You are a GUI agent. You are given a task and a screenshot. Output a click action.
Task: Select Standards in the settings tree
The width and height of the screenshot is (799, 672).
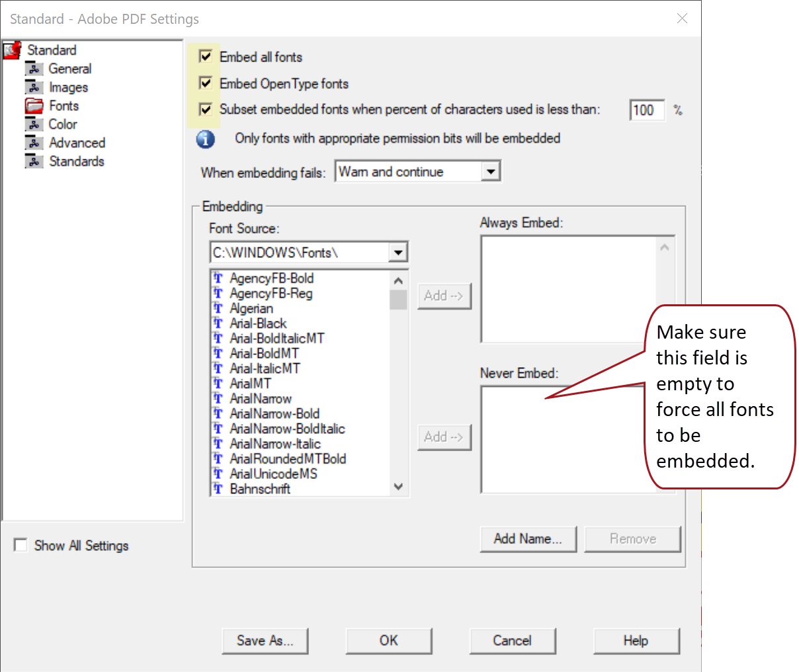(x=76, y=161)
